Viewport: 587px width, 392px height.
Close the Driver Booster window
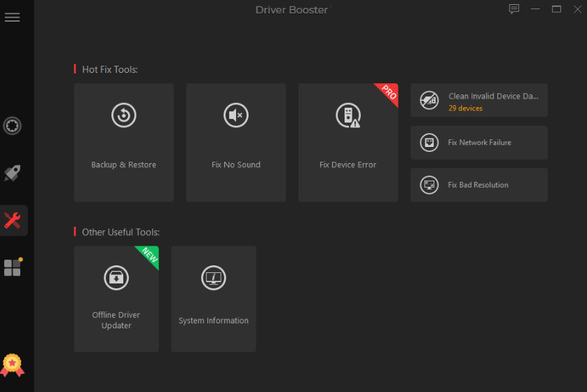[577, 9]
